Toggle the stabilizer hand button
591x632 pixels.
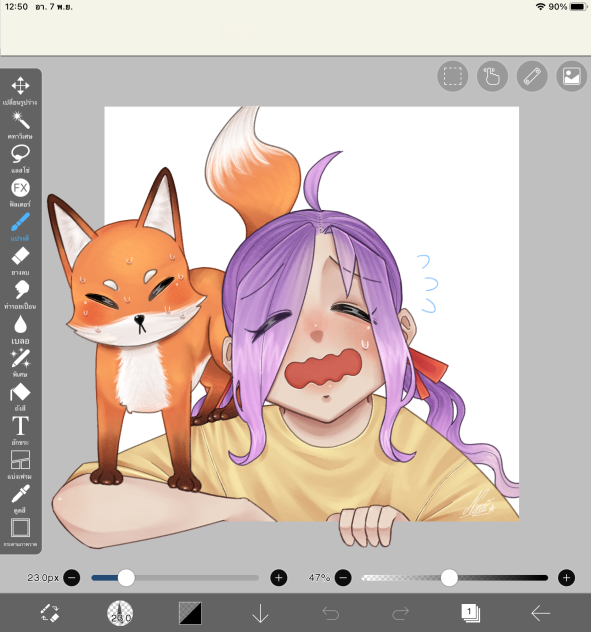point(492,76)
